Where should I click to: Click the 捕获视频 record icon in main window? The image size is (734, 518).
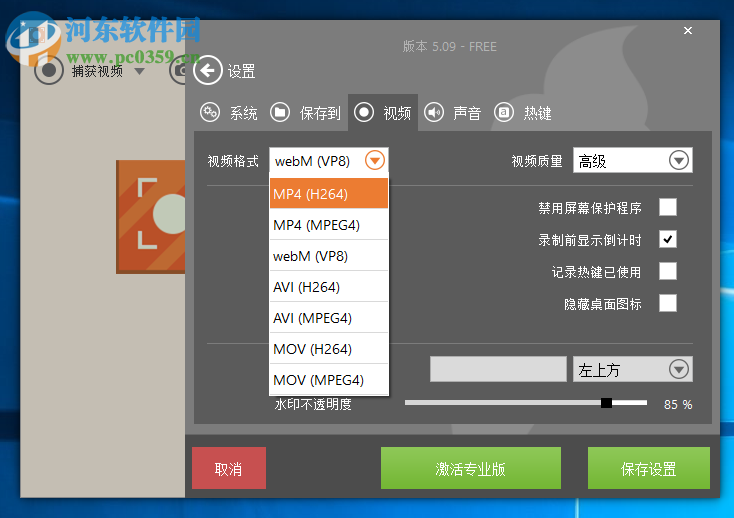point(49,70)
